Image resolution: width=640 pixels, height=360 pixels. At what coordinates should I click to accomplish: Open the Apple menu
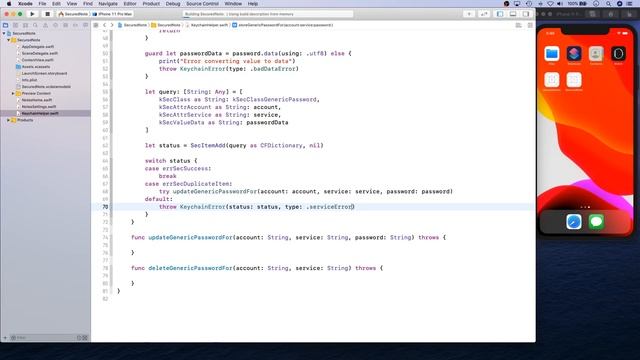pyautogui.click(x=9, y=4)
